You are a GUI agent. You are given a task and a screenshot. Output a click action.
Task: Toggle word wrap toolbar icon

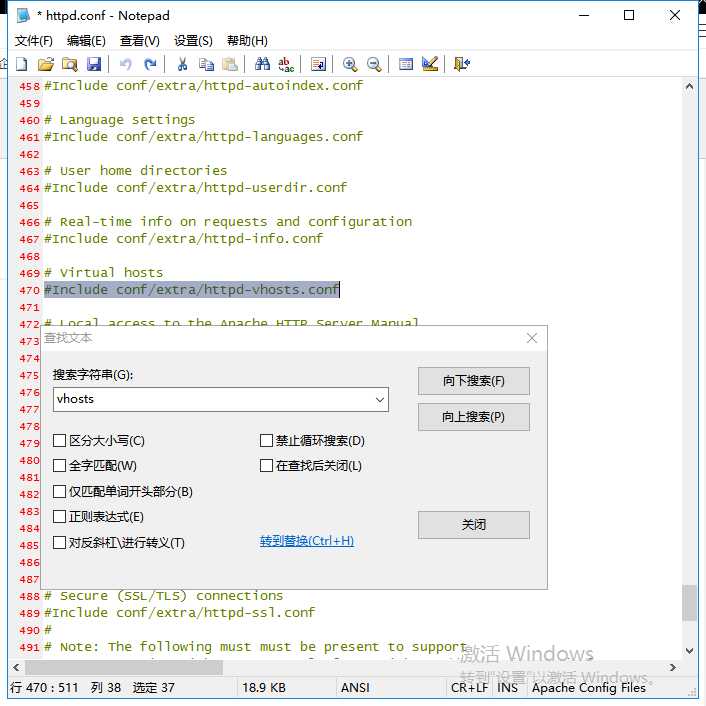click(x=318, y=64)
